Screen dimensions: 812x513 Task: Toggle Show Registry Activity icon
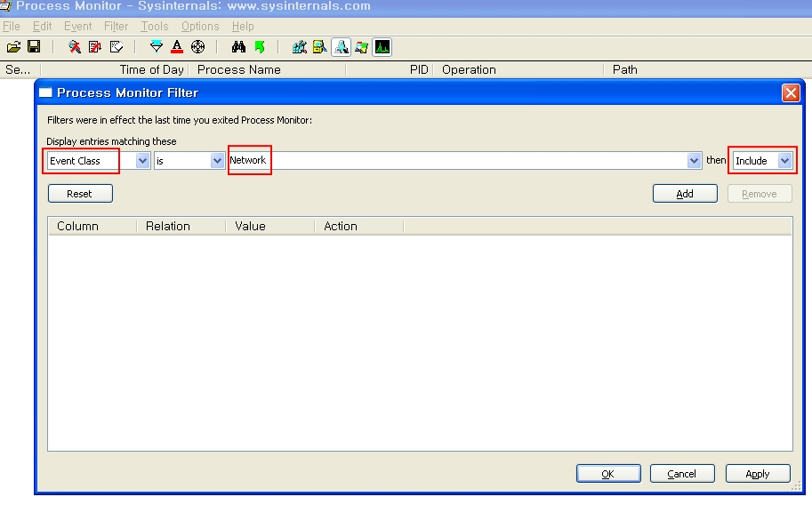coord(300,47)
